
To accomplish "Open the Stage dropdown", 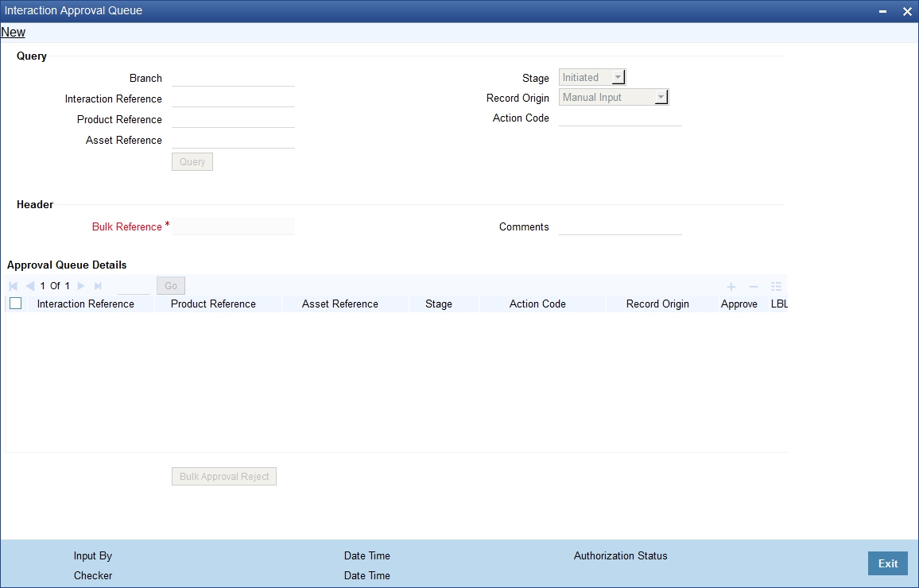I will pos(592,77).
